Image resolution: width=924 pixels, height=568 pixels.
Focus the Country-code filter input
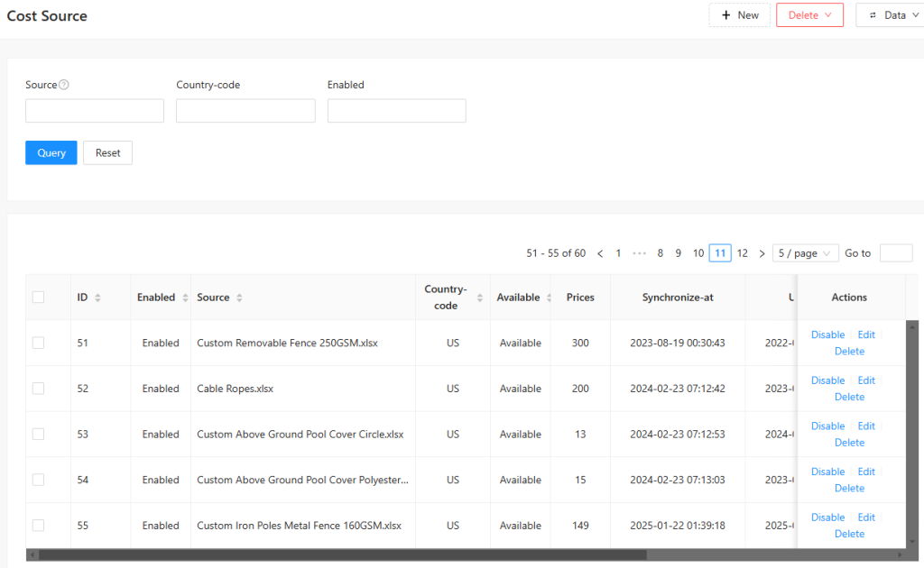[x=245, y=111]
